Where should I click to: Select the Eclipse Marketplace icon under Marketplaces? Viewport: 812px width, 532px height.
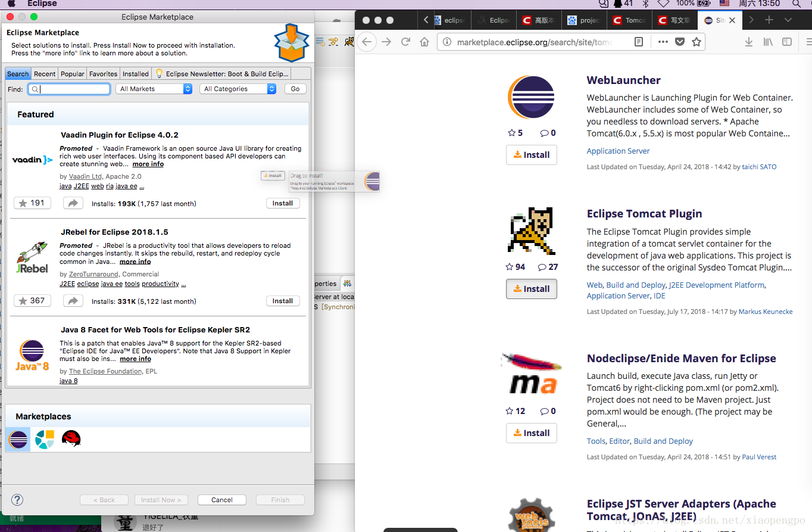17,439
